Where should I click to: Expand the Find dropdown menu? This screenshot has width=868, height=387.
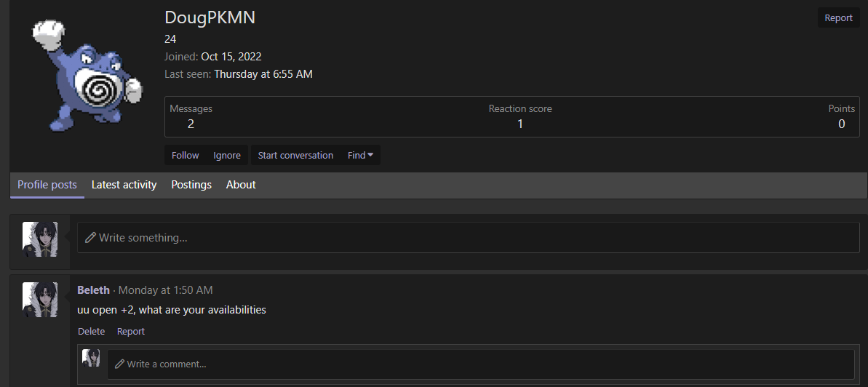click(x=360, y=155)
